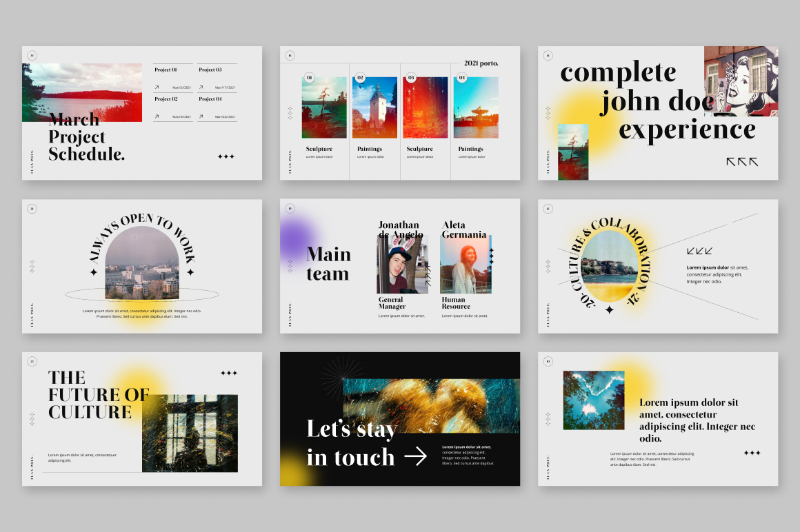Click the three stars above the Future of Culture photo
This screenshot has width=800, height=532.
coord(229,374)
